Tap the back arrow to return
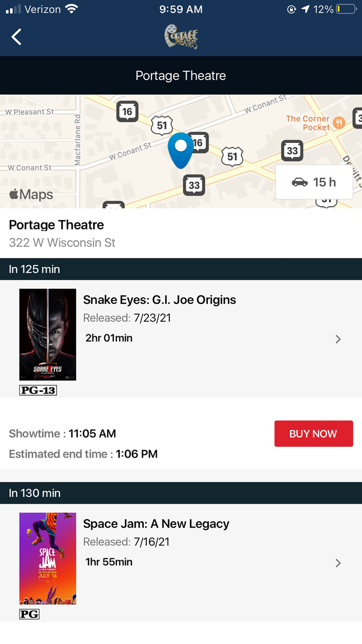 pyautogui.click(x=16, y=37)
